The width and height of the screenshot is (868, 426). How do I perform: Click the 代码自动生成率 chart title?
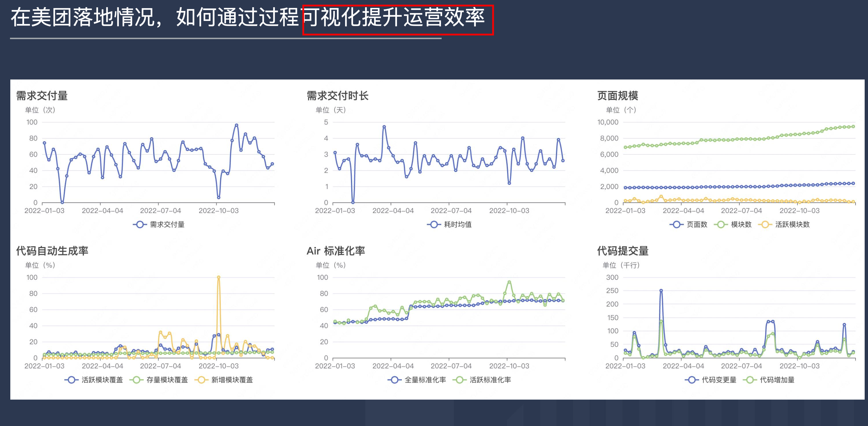click(52, 251)
